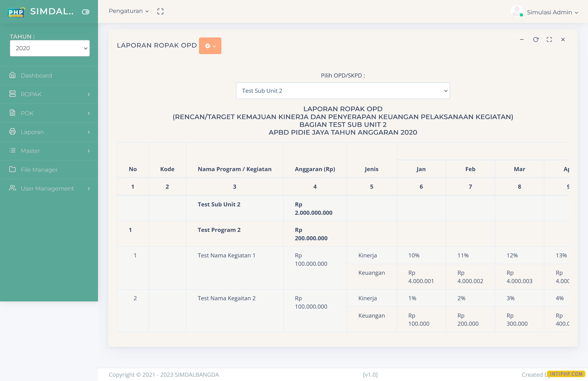Expand the Laporan submenu chevron
This screenshot has width=588, height=381.
coord(88,132)
